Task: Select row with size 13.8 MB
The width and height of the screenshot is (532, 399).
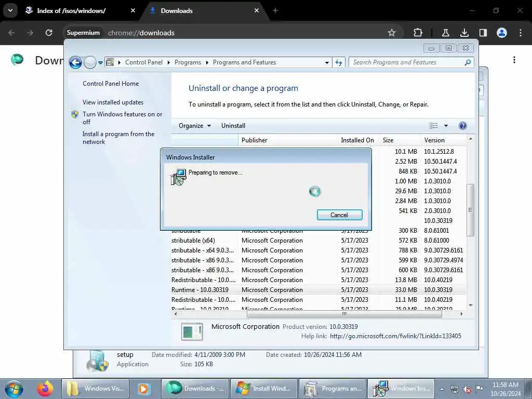Action: coord(318,280)
